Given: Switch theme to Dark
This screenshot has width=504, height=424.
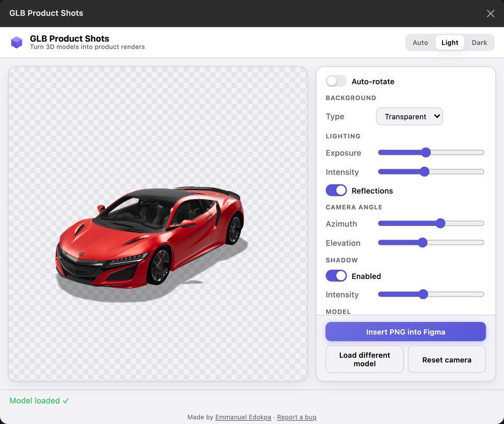Looking at the screenshot, I should coord(479,42).
